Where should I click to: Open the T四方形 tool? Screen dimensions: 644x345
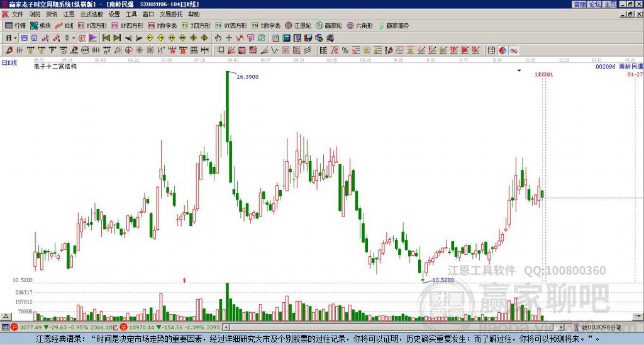(x=196, y=25)
